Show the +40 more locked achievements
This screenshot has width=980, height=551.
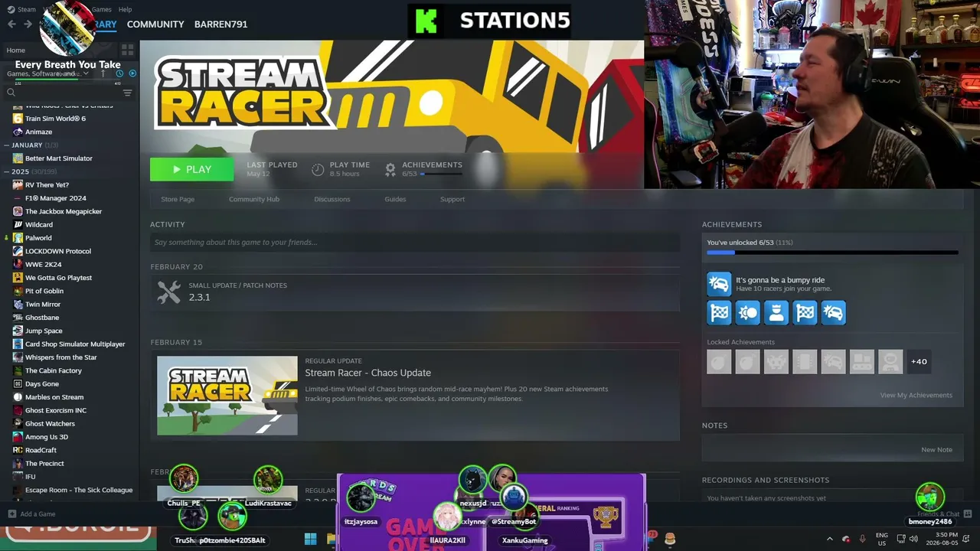(x=919, y=361)
